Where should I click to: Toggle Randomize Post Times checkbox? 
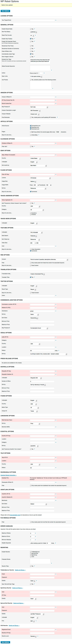31,46
